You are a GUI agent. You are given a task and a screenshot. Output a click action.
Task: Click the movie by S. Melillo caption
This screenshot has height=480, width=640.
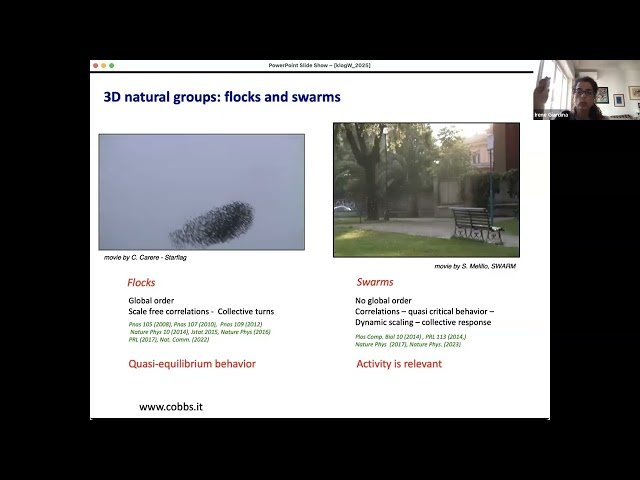[x=476, y=266]
